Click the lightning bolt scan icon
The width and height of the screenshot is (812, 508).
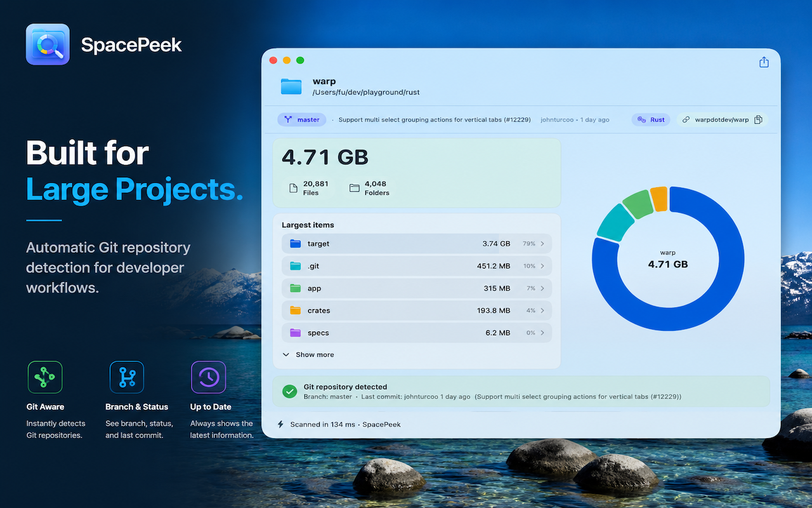pos(280,424)
